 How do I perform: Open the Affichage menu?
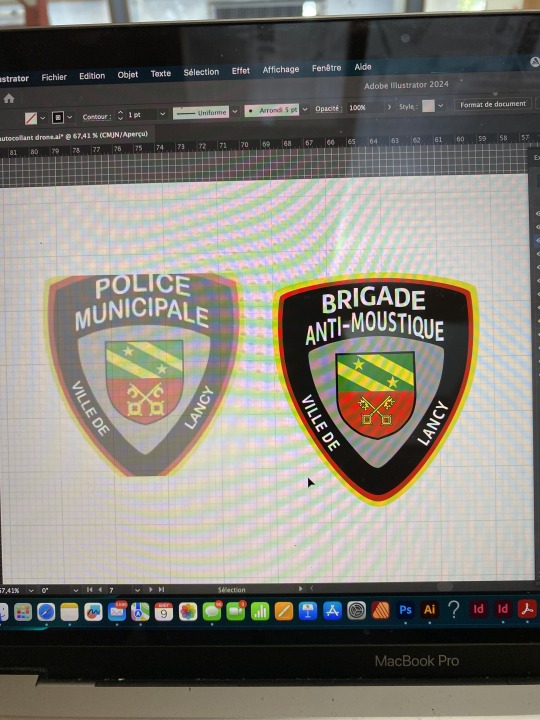pos(281,69)
